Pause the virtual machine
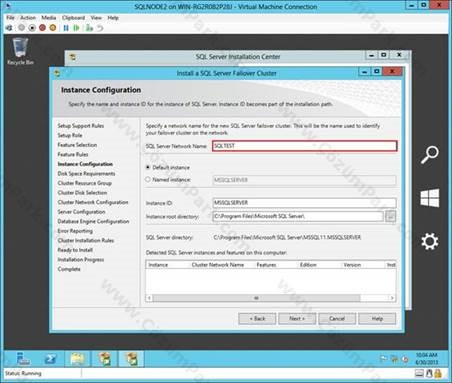The width and height of the screenshot is (452, 383). tap(66, 28)
